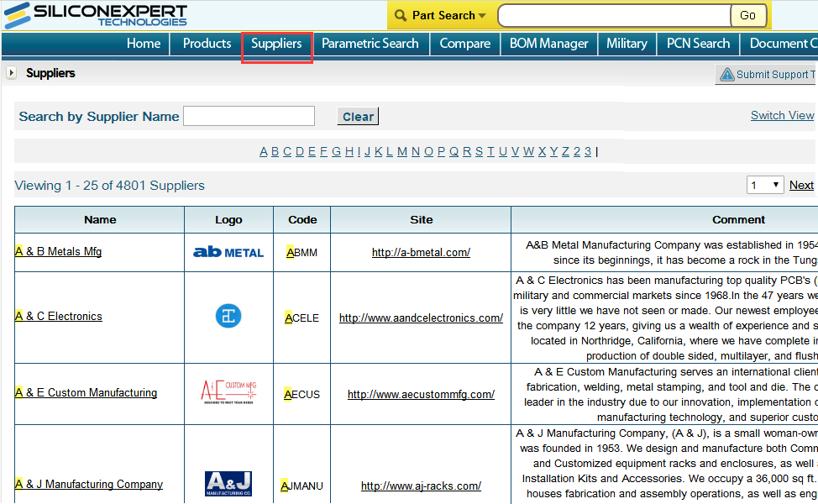818x504 pixels.
Task: Click the magnifier icon beside Part Search
Action: (400, 16)
